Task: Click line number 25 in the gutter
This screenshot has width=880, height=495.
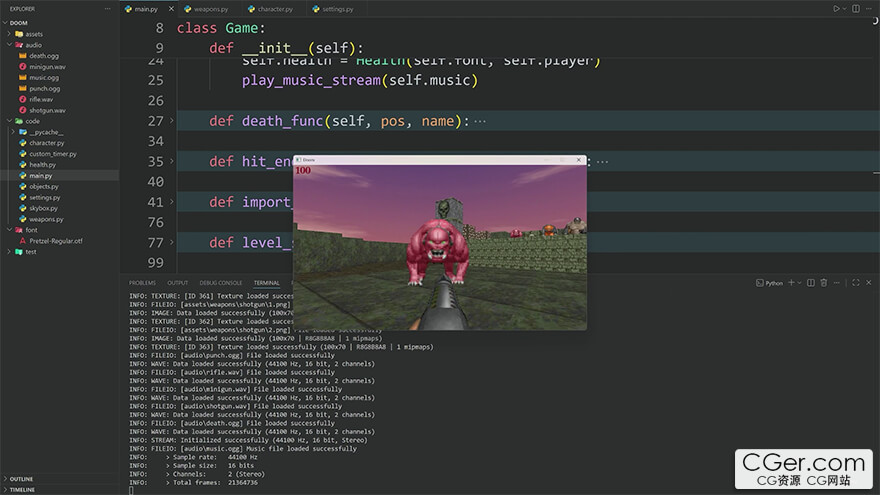Action: coord(155,80)
